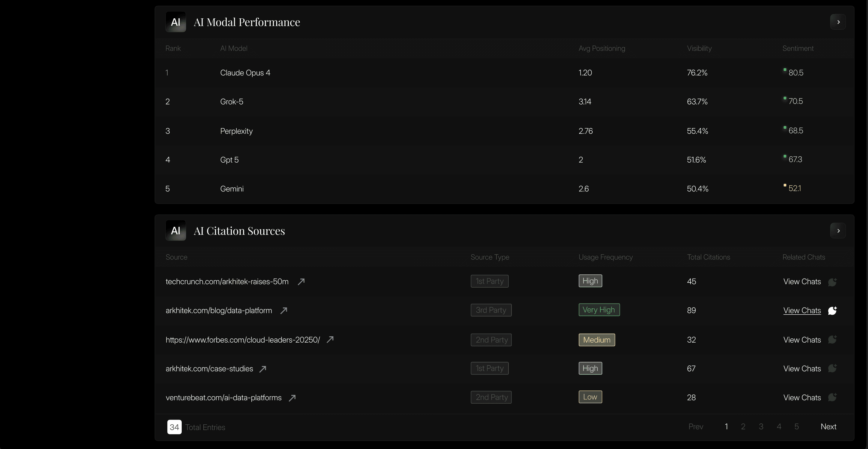
Task: Click the AI logo beside AI Citation Sources
Action: click(176, 231)
